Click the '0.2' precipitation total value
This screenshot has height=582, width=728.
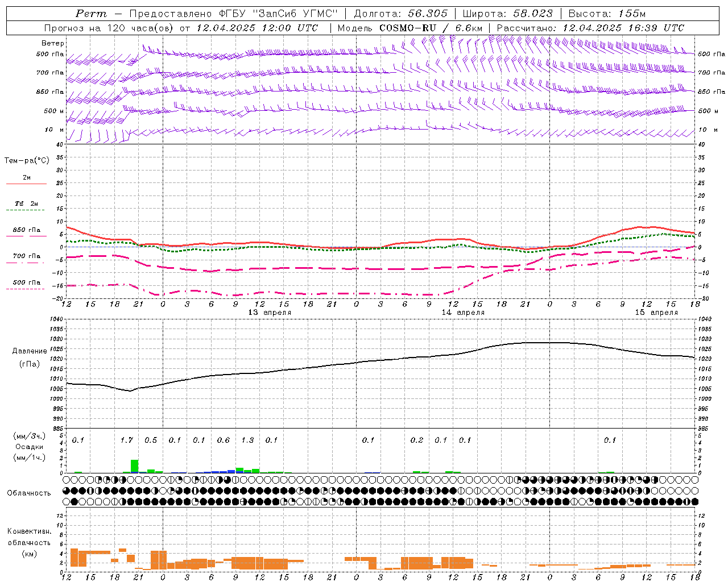417,440
